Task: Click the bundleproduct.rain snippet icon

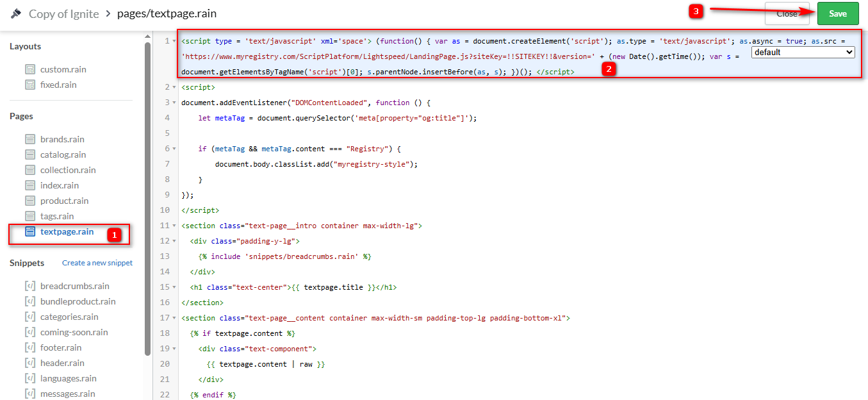Action: pyautogui.click(x=30, y=301)
